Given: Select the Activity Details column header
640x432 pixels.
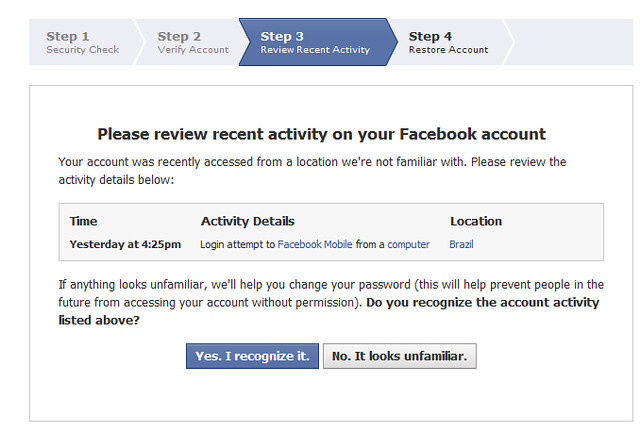Looking at the screenshot, I should 247,221.
